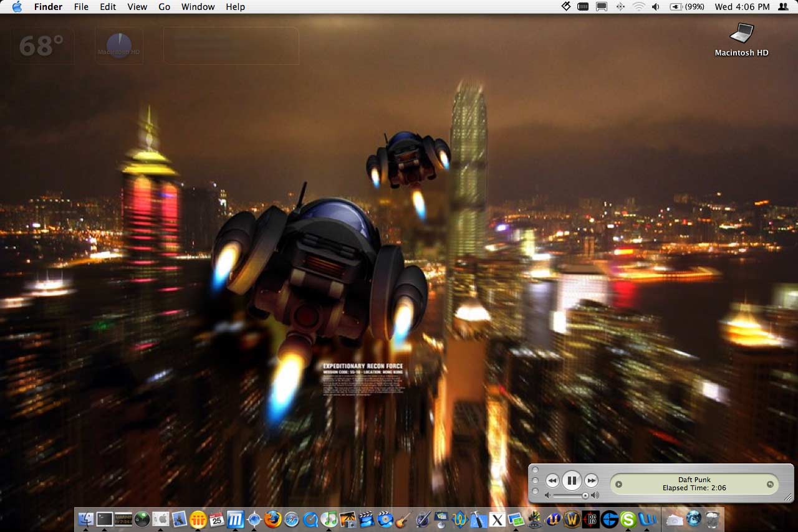
Task: Open the Halo soldier Dock icon
Action: [535, 519]
